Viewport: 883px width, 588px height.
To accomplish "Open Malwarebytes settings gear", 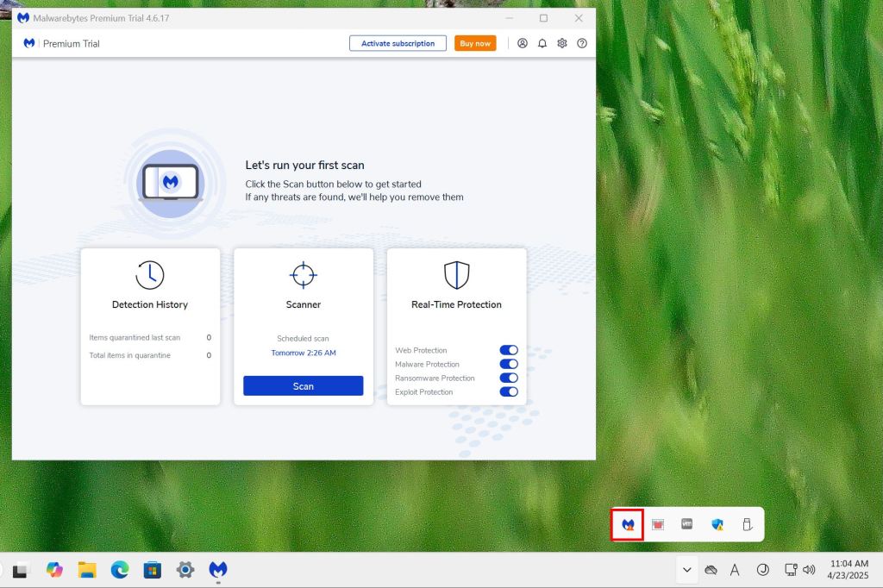I will coord(561,43).
